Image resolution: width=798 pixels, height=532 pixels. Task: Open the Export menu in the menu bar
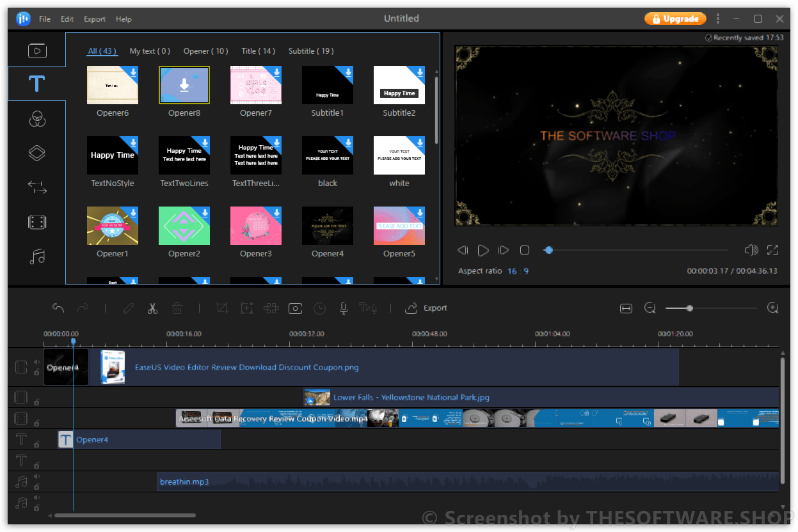pos(94,19)
